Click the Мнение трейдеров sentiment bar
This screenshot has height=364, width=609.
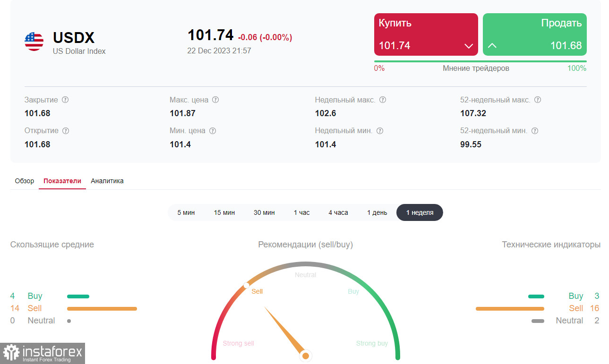(x=480, y=61)
